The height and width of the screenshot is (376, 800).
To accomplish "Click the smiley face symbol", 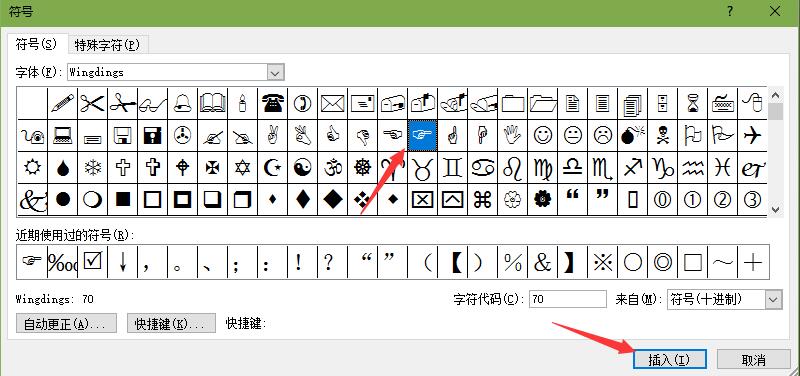I will (x=542, y=136).
